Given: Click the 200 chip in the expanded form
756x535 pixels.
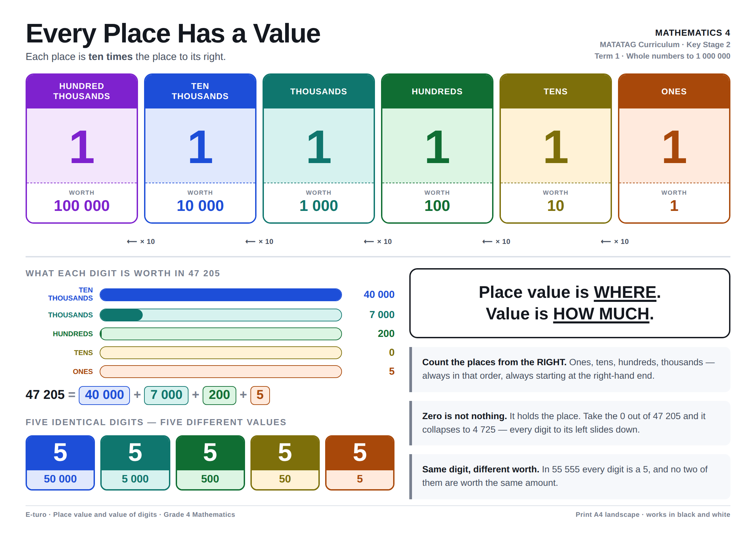Looking at the screenshot, I should [219, 395].
